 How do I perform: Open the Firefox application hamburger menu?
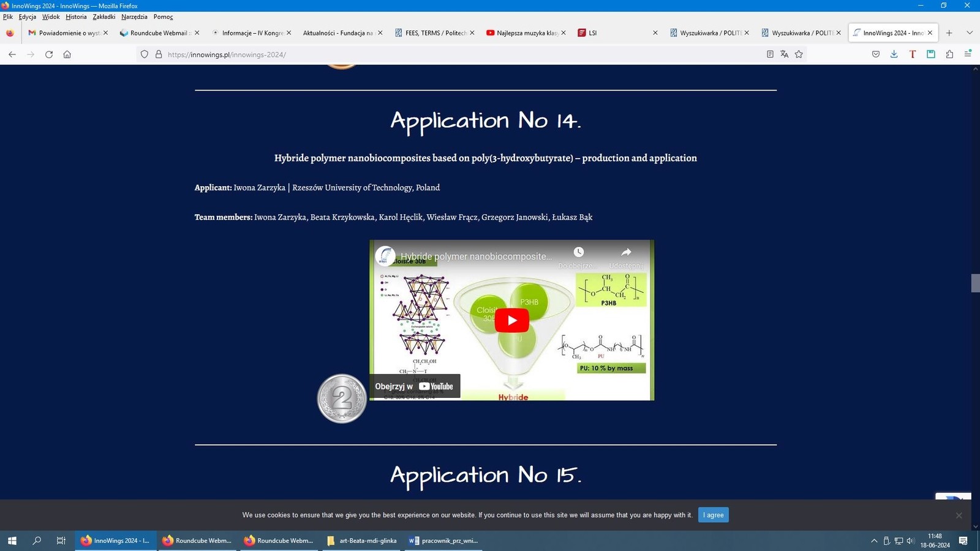point(968,54)
